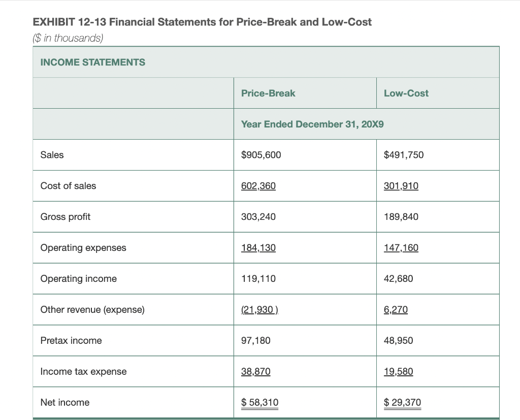The height and width of the screenshot is (420, 520).
Task: Select Low-Cost cost of sales 301,910
Action: [401, 186]
